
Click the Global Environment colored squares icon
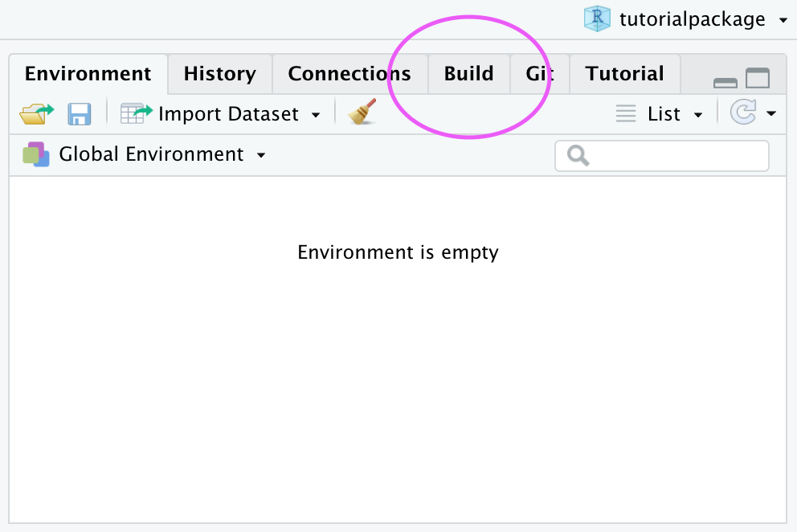point(36,154)
